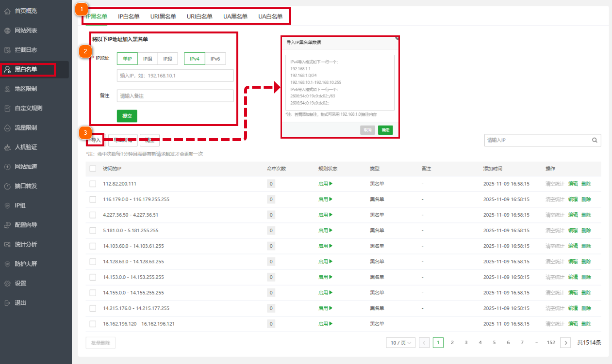Click 确定 in the import dialog
612x364 pixels.
point(385,130)
